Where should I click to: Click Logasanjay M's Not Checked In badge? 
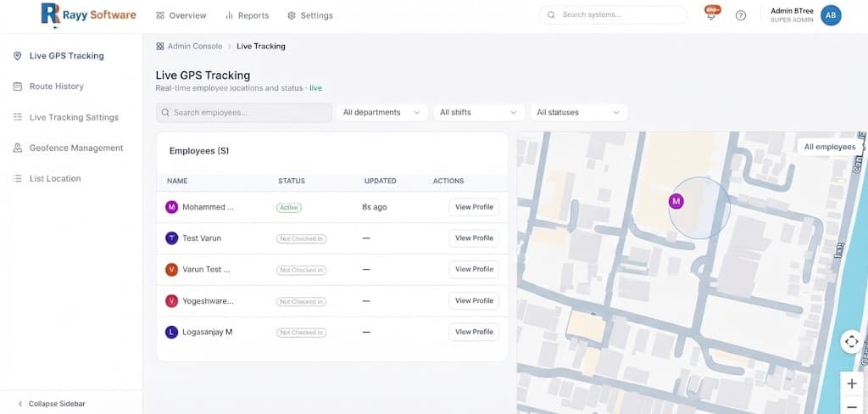301,333
